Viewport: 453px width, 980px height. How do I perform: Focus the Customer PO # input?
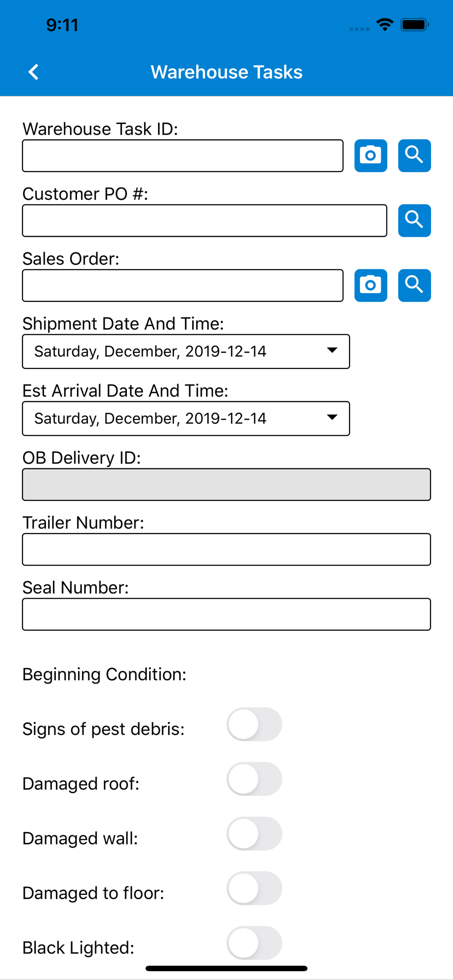[204, 220]
